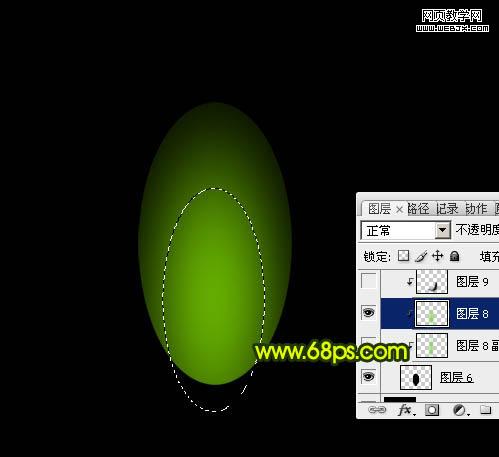Click the lock position move icon
Screen dimensions: 499x457
coord(438,256)
